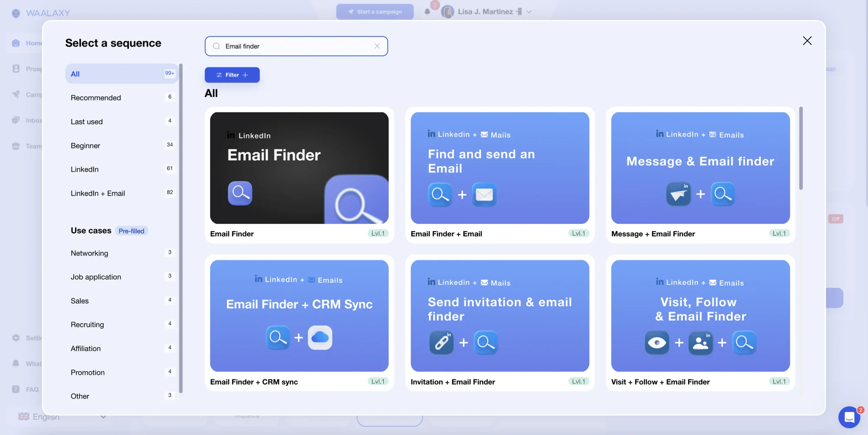Click the Pre-filled badge
This screenshot has width=868, height=435.
(132, 231)
